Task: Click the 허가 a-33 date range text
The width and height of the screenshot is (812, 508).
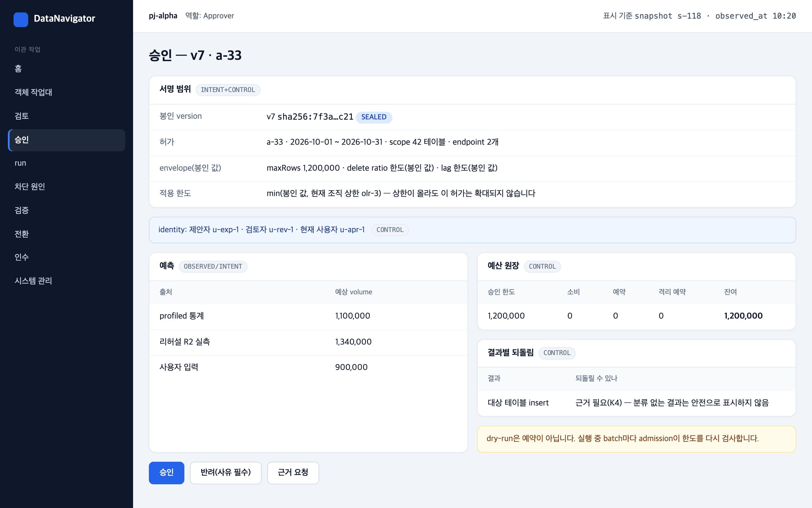Action: tap(383, 142)
